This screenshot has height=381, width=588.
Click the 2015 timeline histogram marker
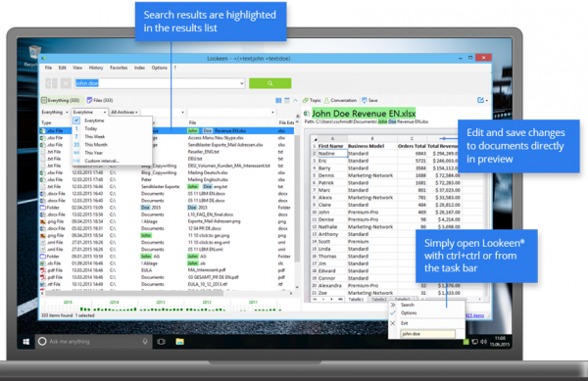[68, 303]
